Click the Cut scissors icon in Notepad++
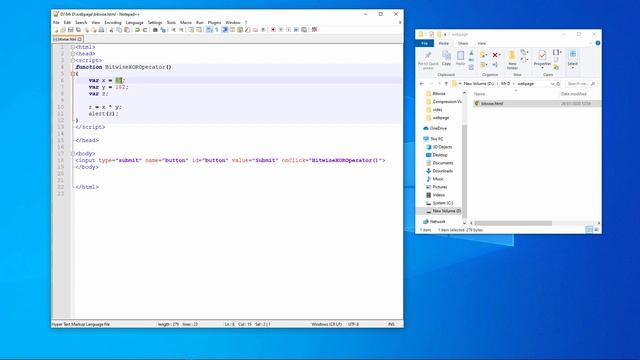 coord(111,30)
